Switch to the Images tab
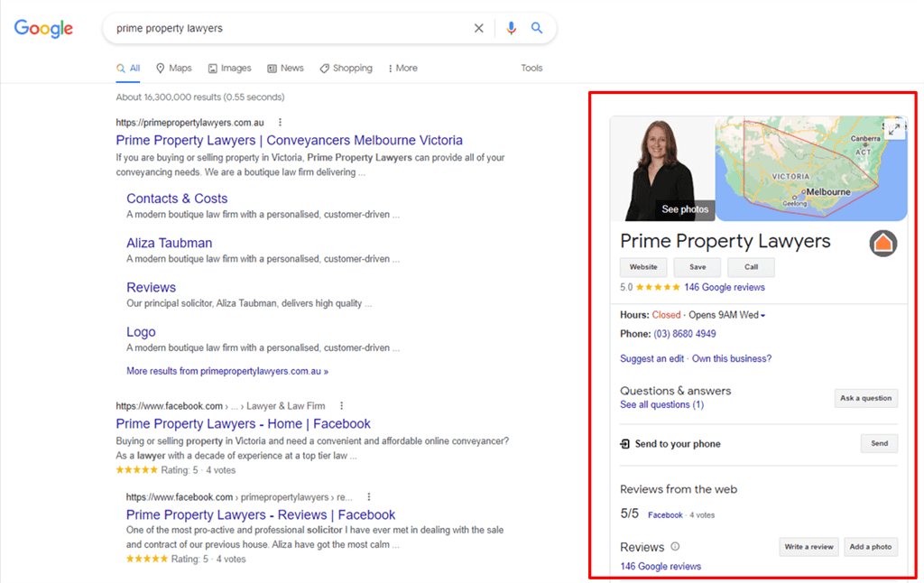924x583 pixels. pyautogui.click(x=230, y=69)
